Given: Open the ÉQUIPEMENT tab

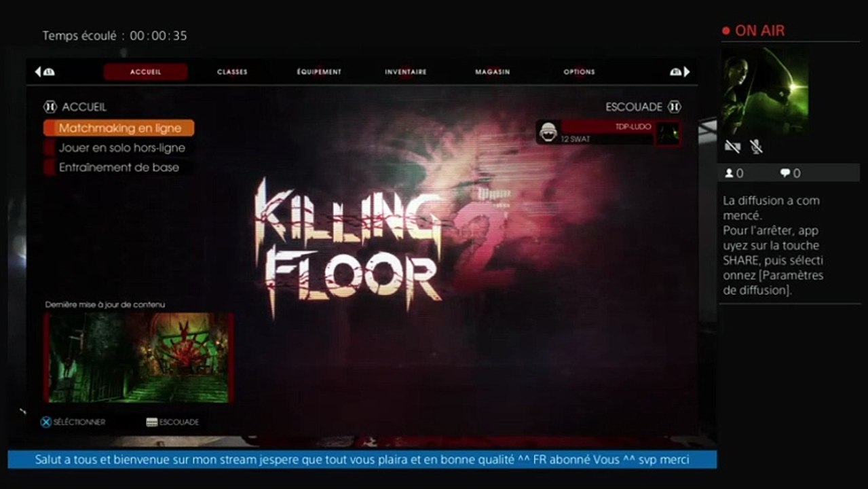Looking at the screenshot, I should (319, 72).
